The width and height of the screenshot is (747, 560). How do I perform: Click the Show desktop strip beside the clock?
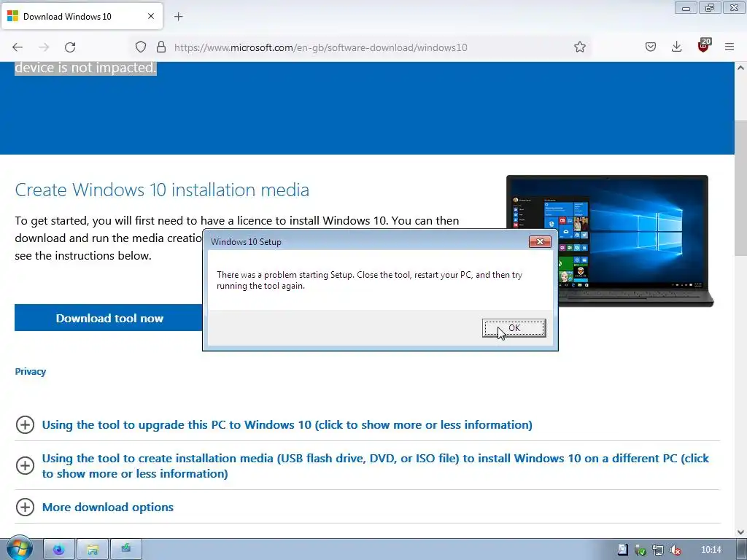click(741, 550)
